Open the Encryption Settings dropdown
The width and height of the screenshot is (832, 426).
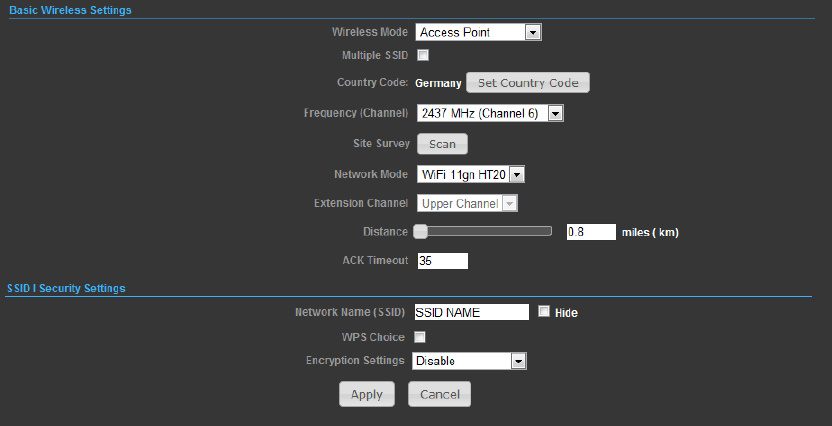tap(469, 361)
